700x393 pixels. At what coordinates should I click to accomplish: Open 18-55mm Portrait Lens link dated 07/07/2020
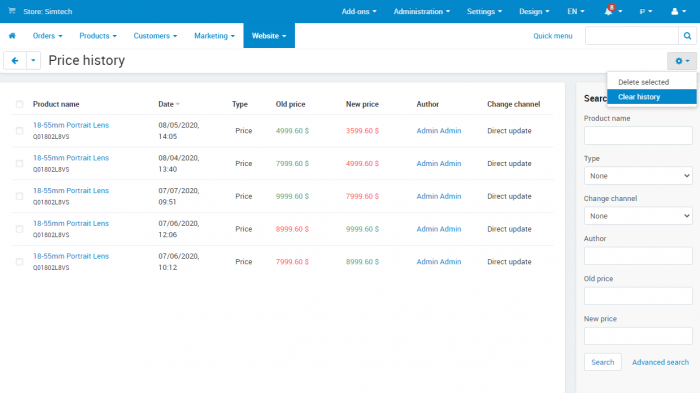[71, 191]
